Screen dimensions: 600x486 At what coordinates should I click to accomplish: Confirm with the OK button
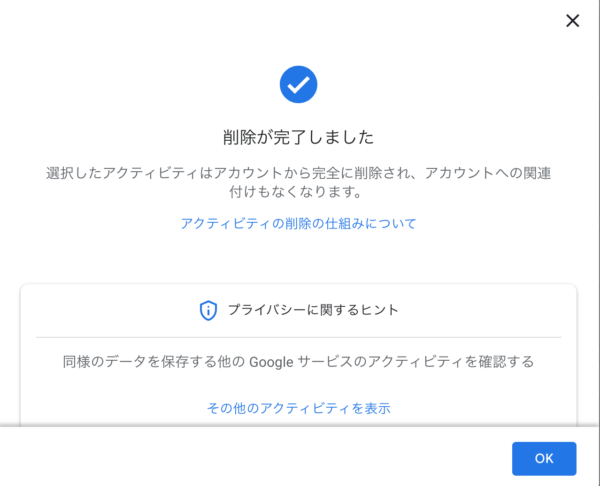pos(544,458)
